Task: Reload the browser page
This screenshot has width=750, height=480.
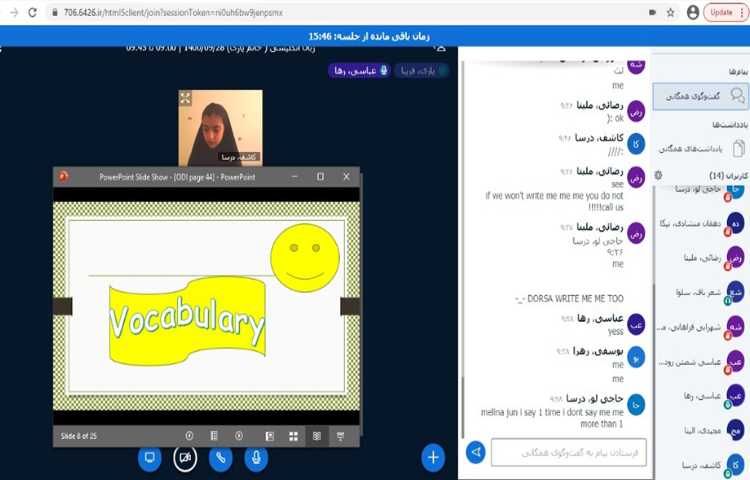Action: pyautogui.click(x=32, y=12)
